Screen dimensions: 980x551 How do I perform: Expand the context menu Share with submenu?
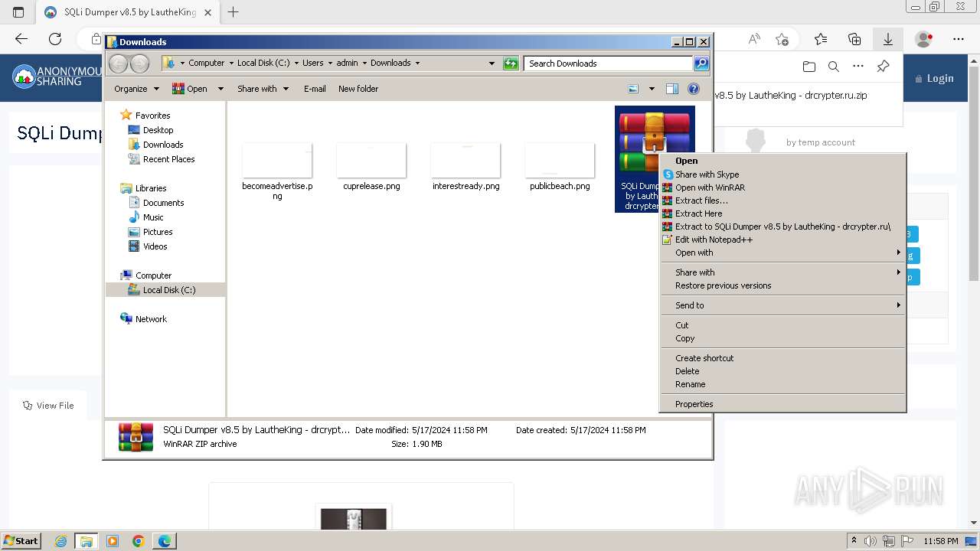tap(782, 272)
